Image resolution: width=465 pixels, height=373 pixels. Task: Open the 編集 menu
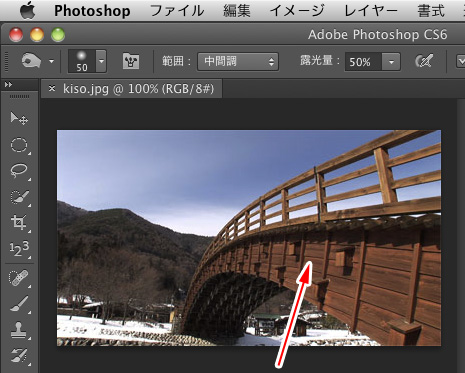click(236, 11)
